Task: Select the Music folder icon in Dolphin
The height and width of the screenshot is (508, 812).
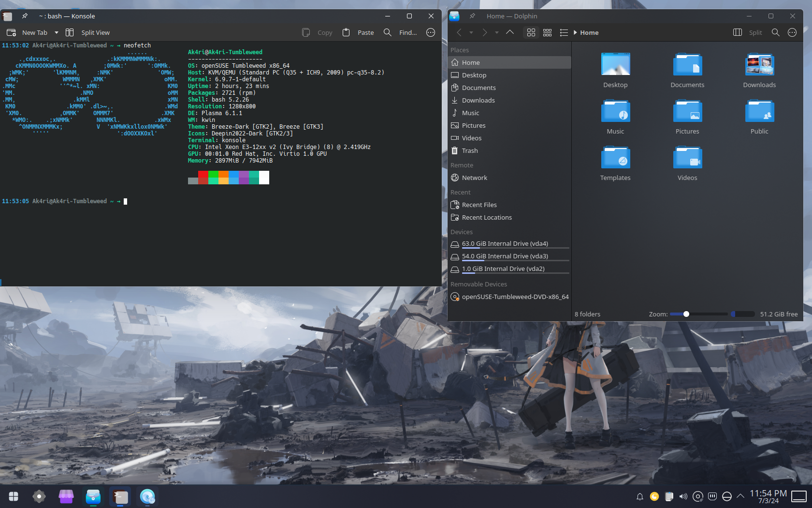Action: [x=615, y=111]
